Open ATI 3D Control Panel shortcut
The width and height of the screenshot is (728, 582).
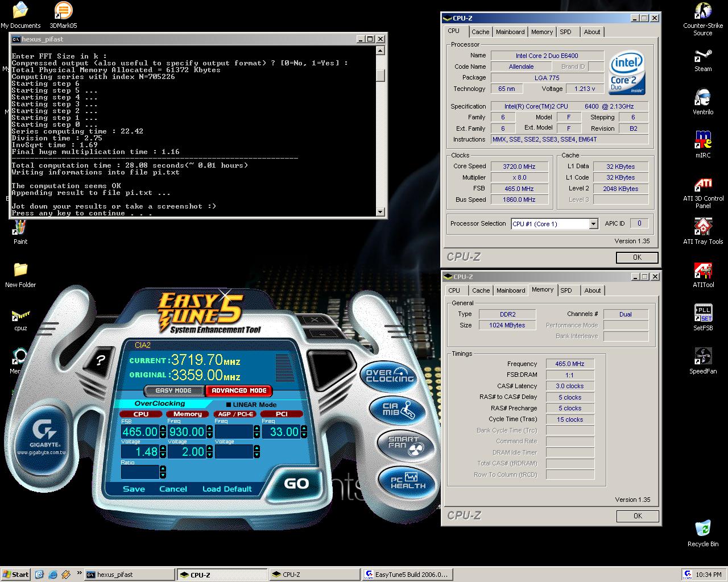[703, 193]
